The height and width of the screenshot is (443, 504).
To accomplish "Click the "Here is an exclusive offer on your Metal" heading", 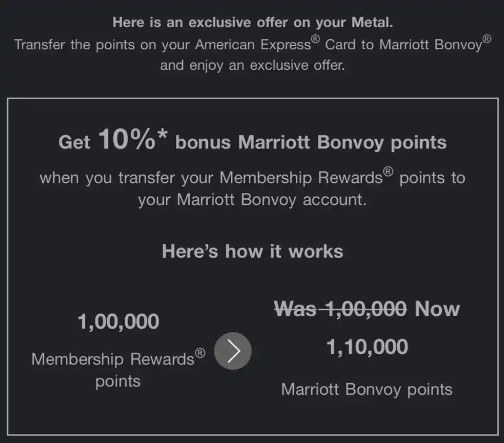I will pyautogui.click(x=252, y=22).
